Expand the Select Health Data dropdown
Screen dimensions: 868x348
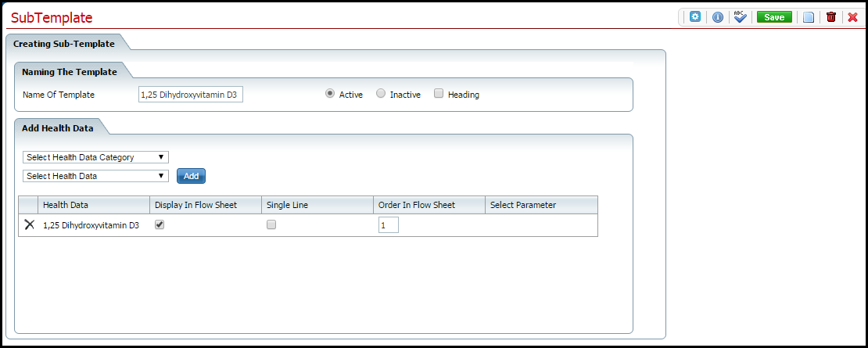point(96,176)
